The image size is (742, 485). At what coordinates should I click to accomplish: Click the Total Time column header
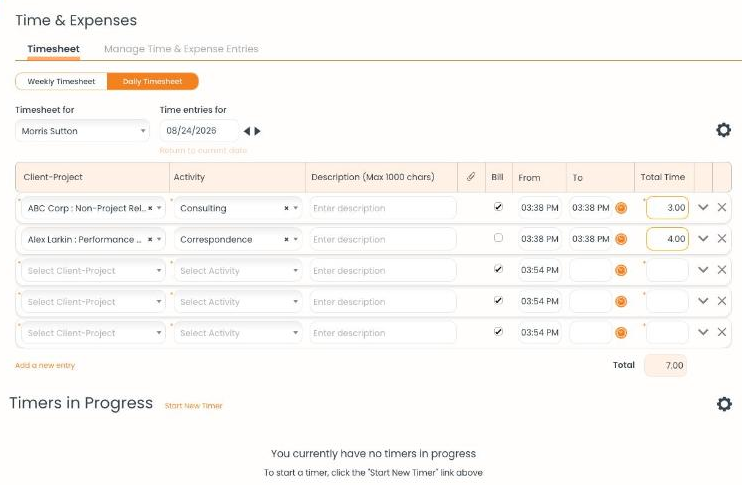pos(662,177)
